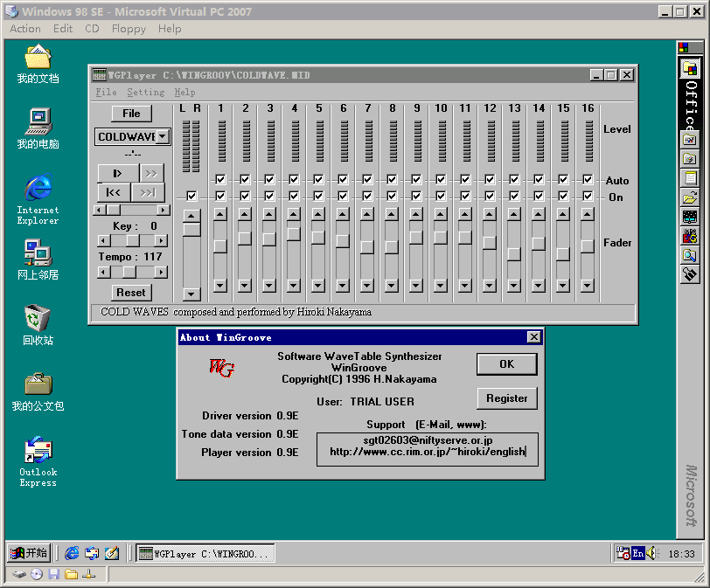Click the rewind to start button
710x588 pixels.
click(x=114, y=192)
